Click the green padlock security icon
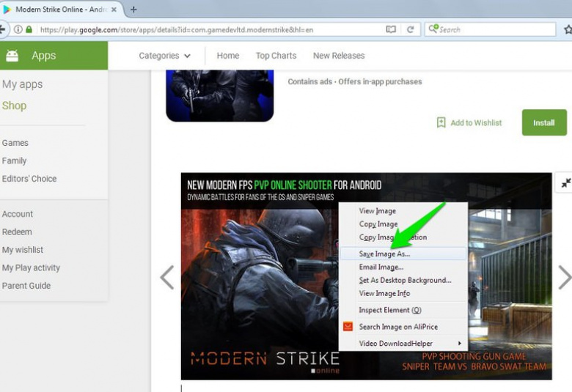572x392 pixels. [29, 29]
